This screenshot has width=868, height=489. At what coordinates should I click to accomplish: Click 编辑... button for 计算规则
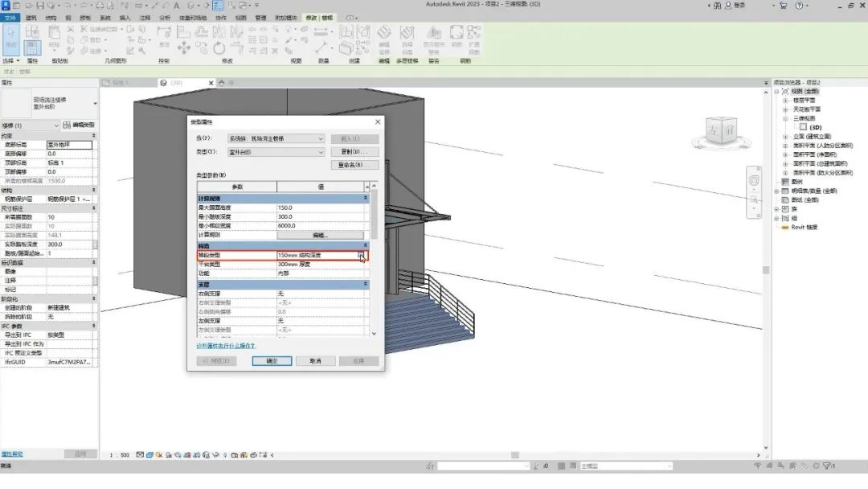click(321, 236)
